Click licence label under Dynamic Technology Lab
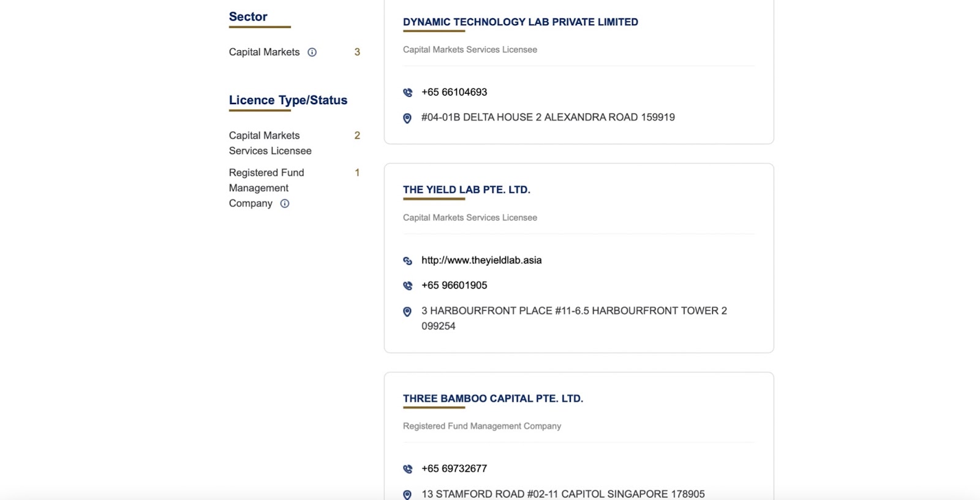980x500 pixels. pyautogui.click(x=470, y=50)
